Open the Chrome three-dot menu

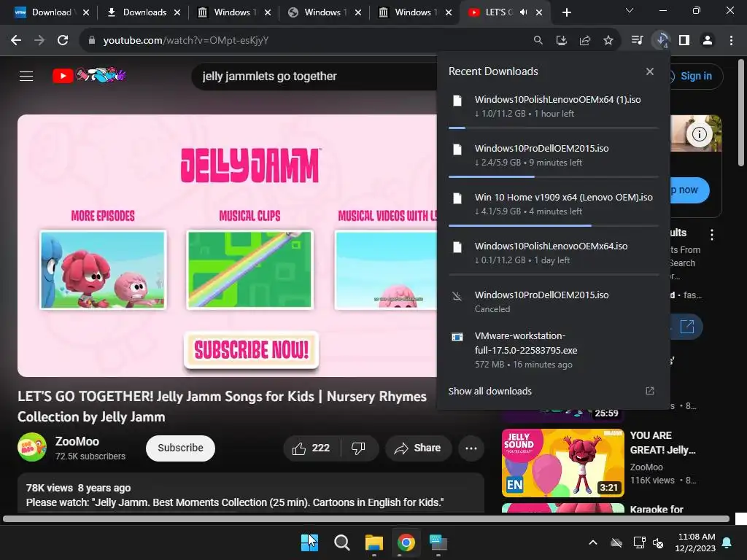[x=731, y=41]
